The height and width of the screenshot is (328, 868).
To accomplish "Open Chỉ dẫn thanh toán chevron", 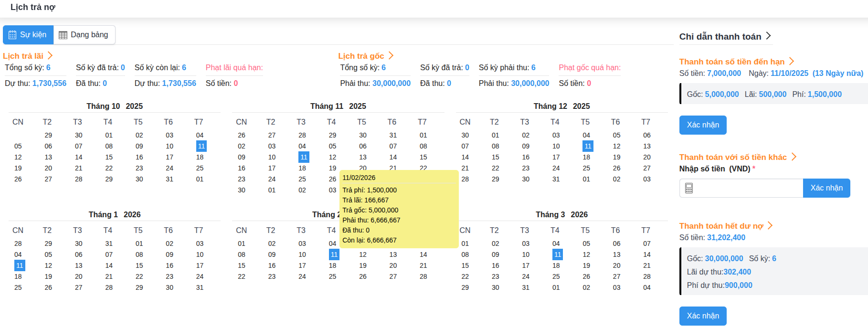I will [x=768, y=36].
